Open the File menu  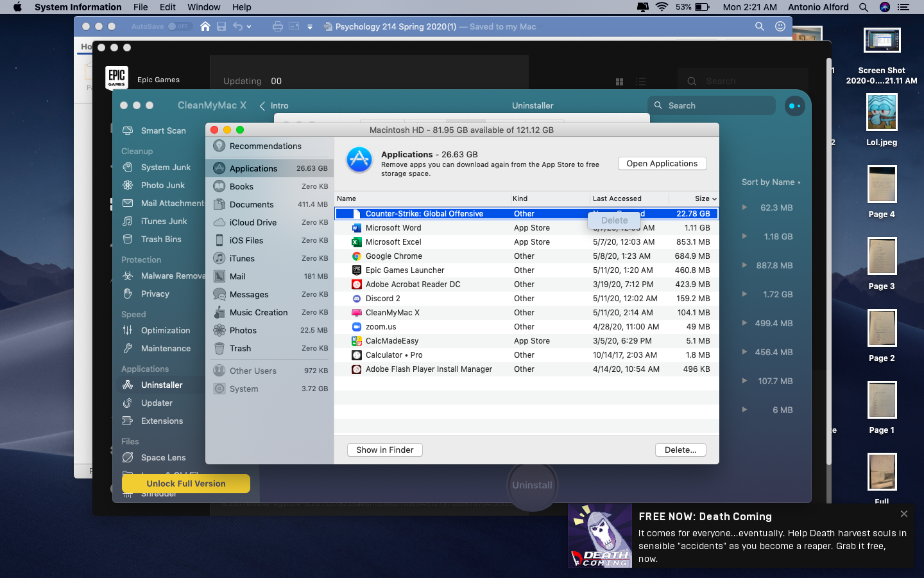tap(141, 7)
